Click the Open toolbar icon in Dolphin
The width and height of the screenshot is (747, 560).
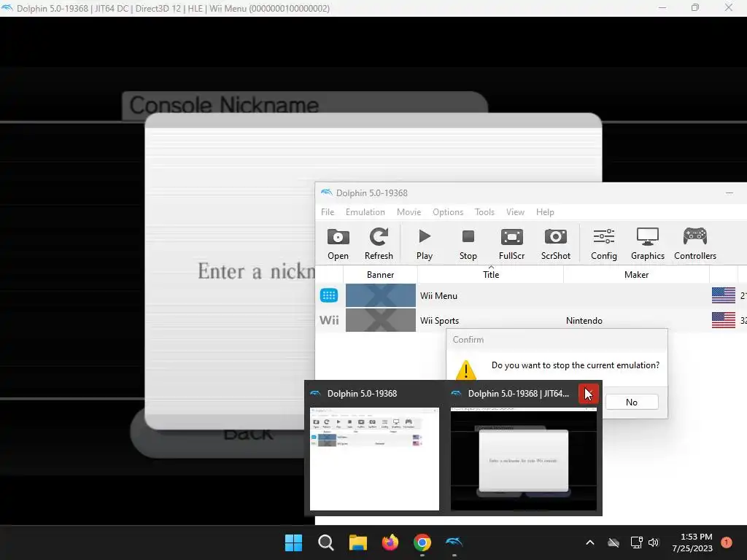click(338, 244)
